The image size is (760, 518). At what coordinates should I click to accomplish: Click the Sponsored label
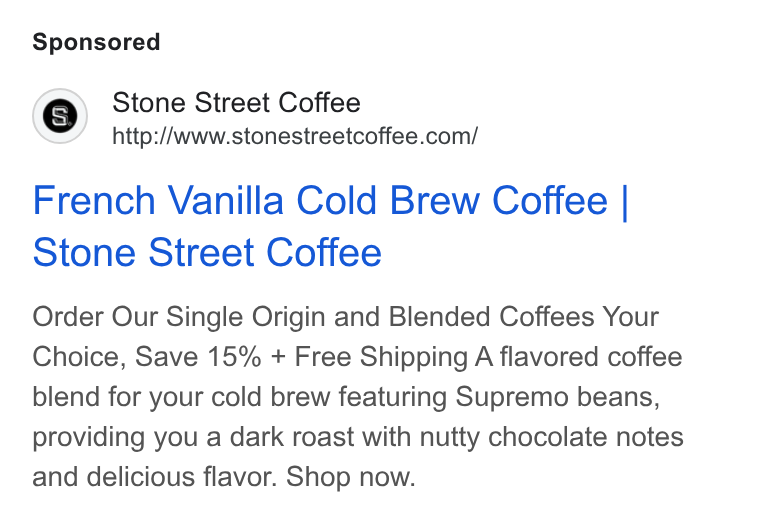click(96, 42)
